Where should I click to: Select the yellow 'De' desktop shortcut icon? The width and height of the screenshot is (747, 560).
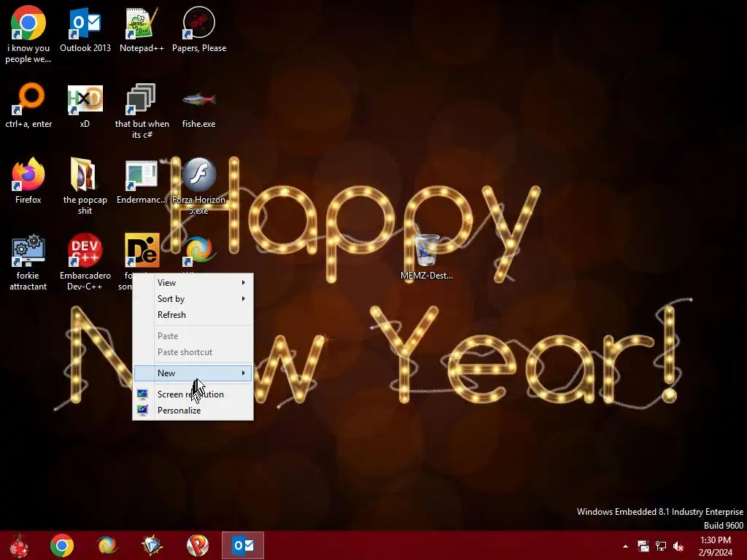click(142, 251)
